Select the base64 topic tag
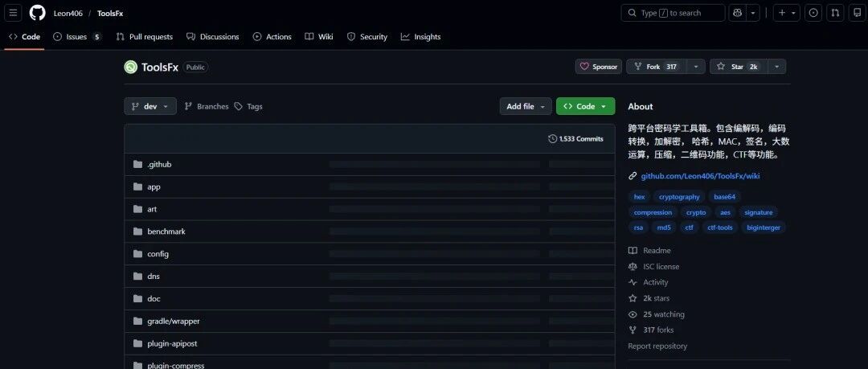The image size is (868, 369). click(x=725, y=197)
